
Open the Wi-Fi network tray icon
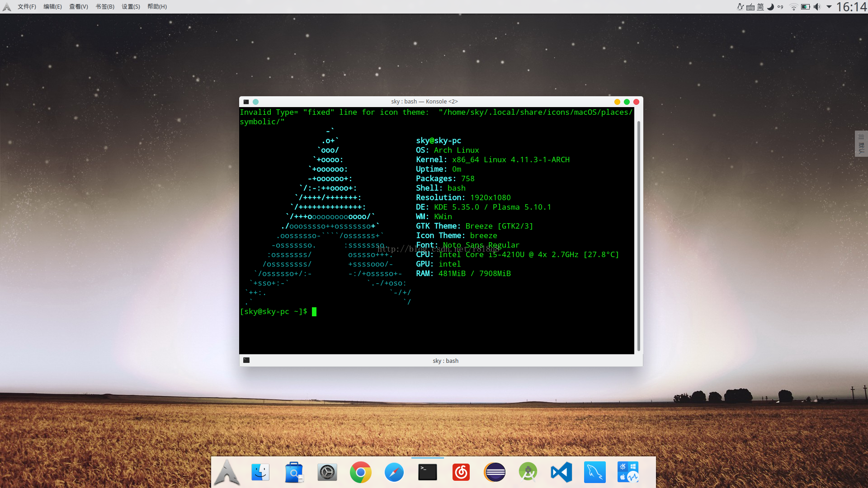coord(793,7)
